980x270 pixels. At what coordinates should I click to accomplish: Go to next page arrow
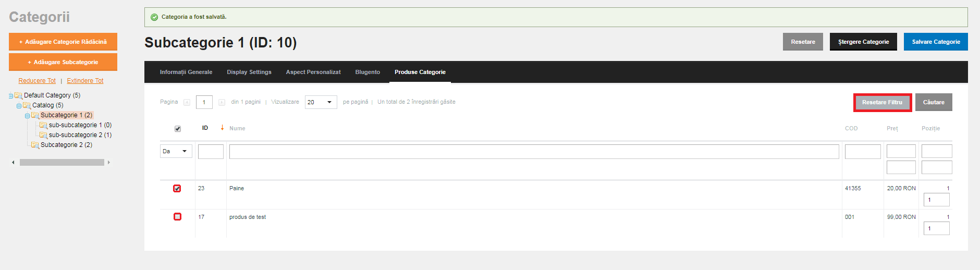(x=222, y=102)
